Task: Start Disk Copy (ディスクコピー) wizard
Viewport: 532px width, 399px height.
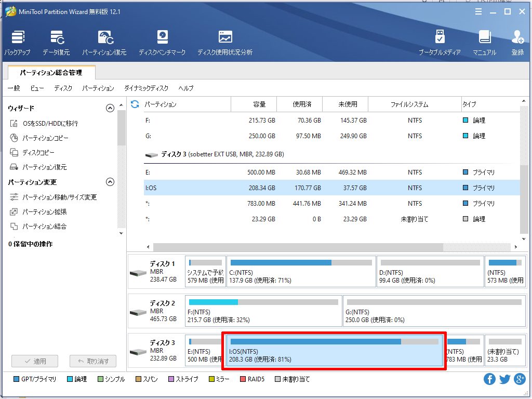Action: click(x=32, y=153)
